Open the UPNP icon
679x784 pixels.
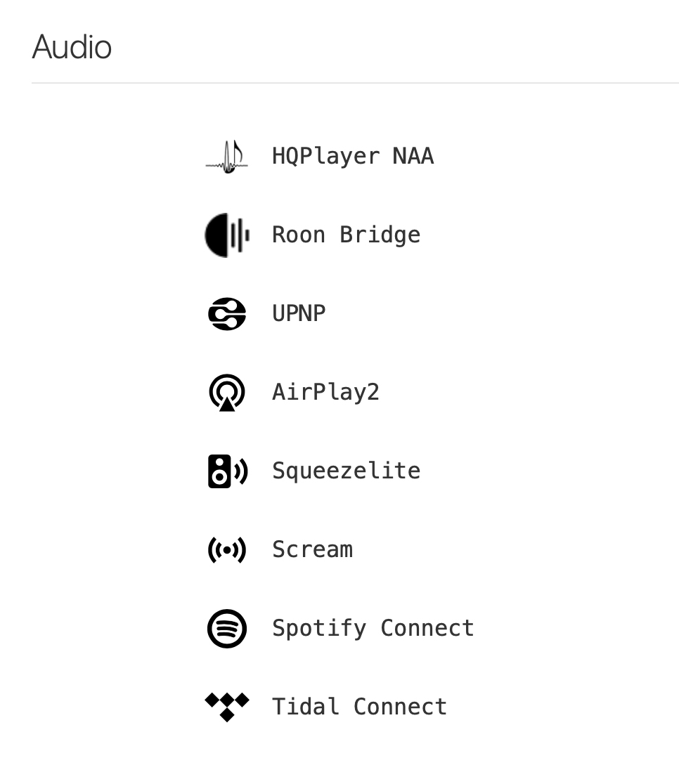(x=226, y=314)
